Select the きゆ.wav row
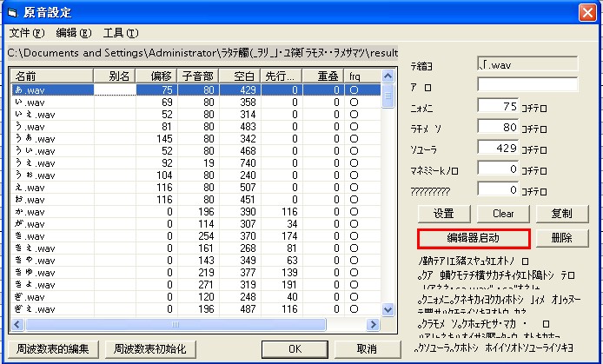 click(x=195, y=273)
